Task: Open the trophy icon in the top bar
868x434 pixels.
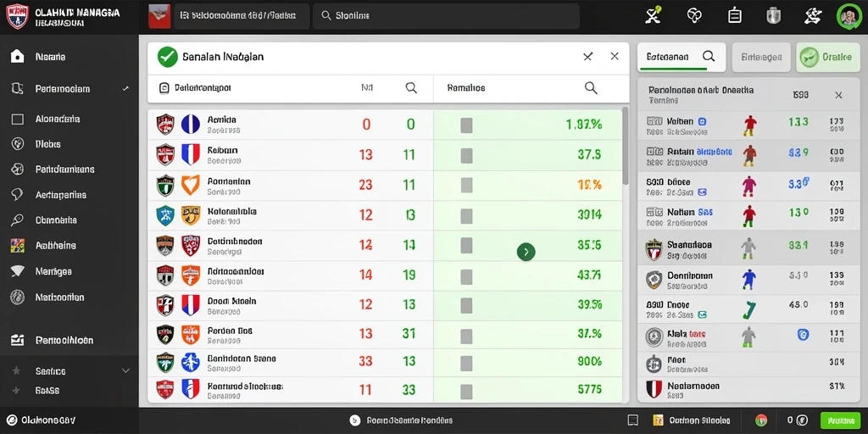Action: 773,15
